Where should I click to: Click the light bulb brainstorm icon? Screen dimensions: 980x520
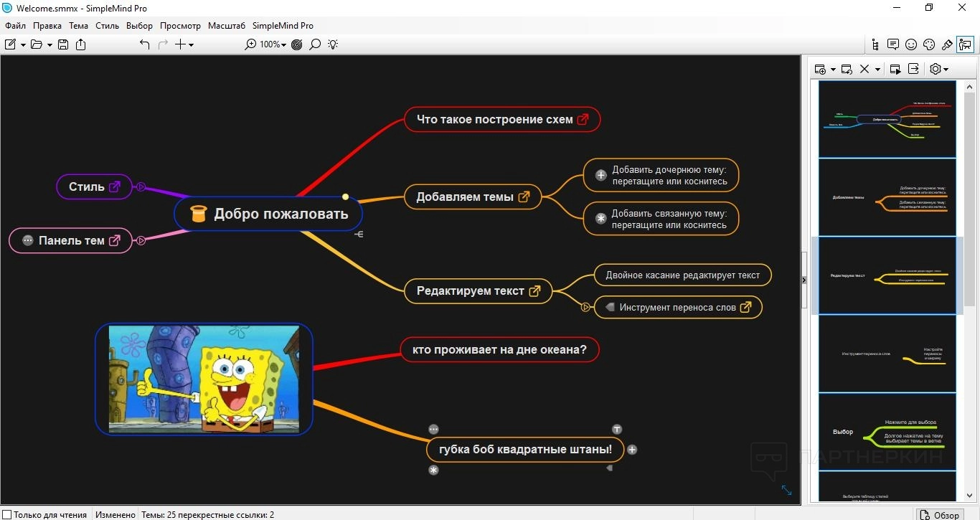(x=333, y=44)
